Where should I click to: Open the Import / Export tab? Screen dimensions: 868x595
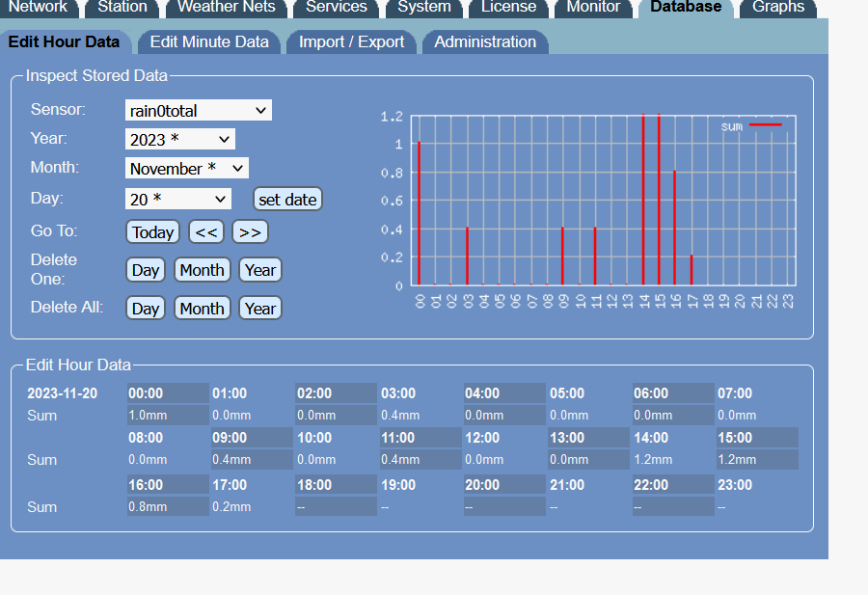(351, 41)
